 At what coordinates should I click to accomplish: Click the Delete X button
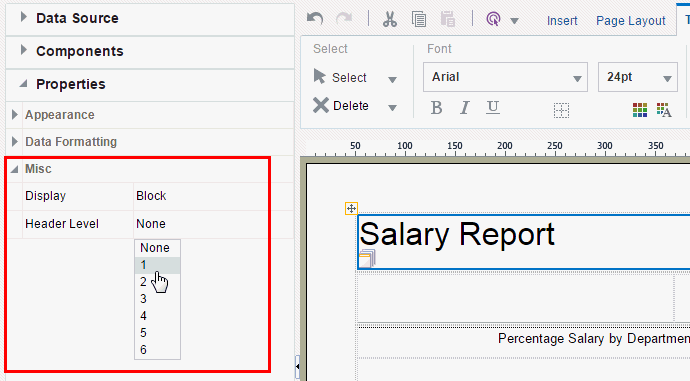341,106
